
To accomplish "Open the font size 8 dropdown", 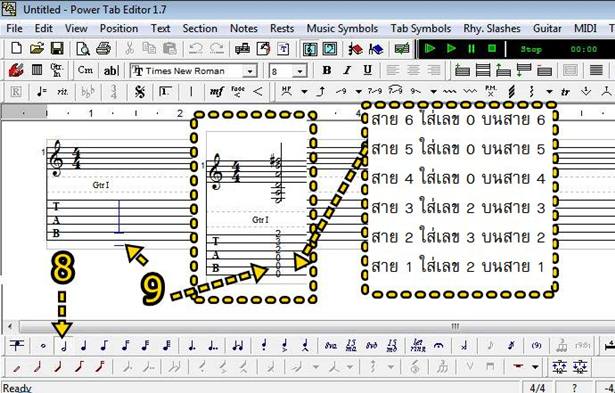I will point(300,71).
